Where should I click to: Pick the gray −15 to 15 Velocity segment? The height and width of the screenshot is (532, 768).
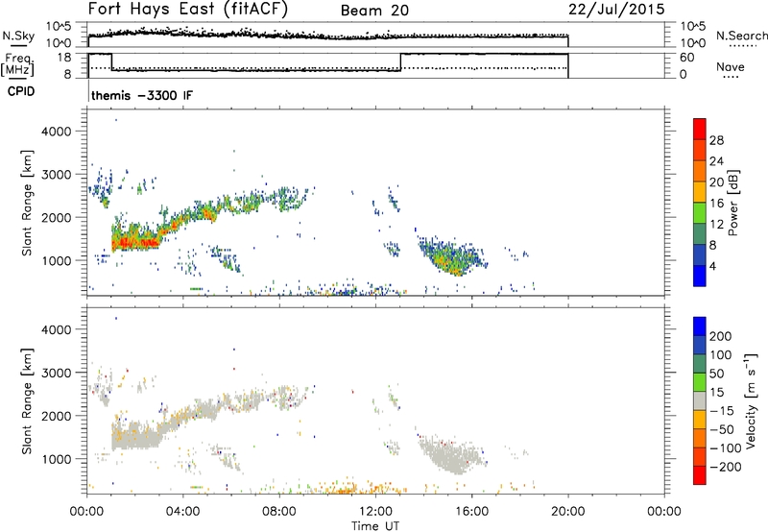[700, 400]
